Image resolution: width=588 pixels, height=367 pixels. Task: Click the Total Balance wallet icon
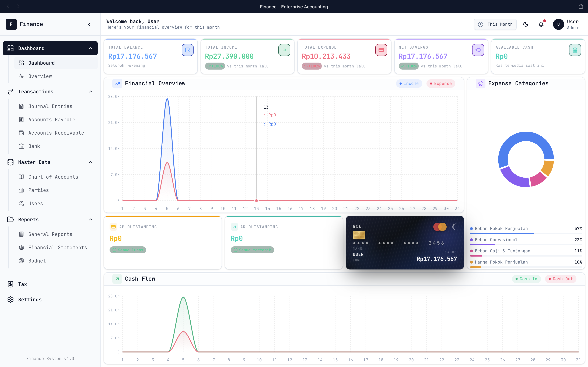[x=187, y=50]
